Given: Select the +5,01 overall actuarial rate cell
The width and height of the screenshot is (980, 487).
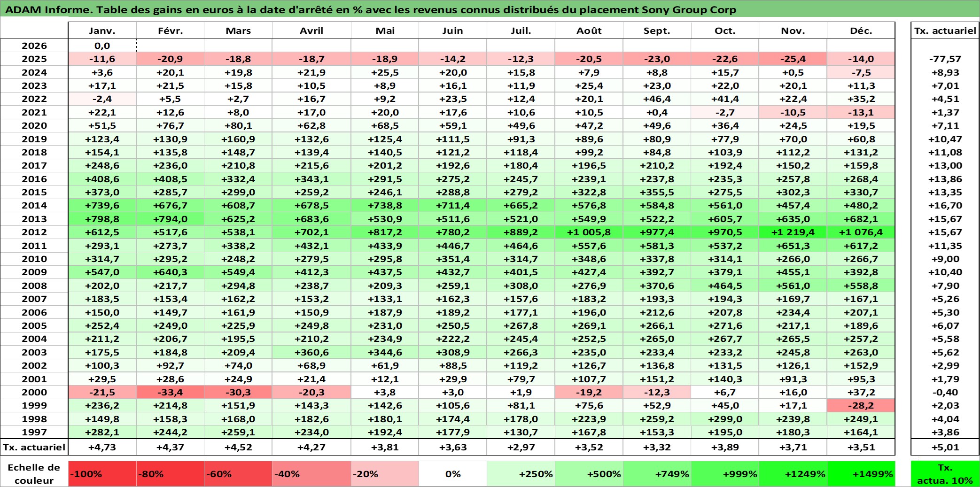Looking at the screenshot, I should click(945, 447).
